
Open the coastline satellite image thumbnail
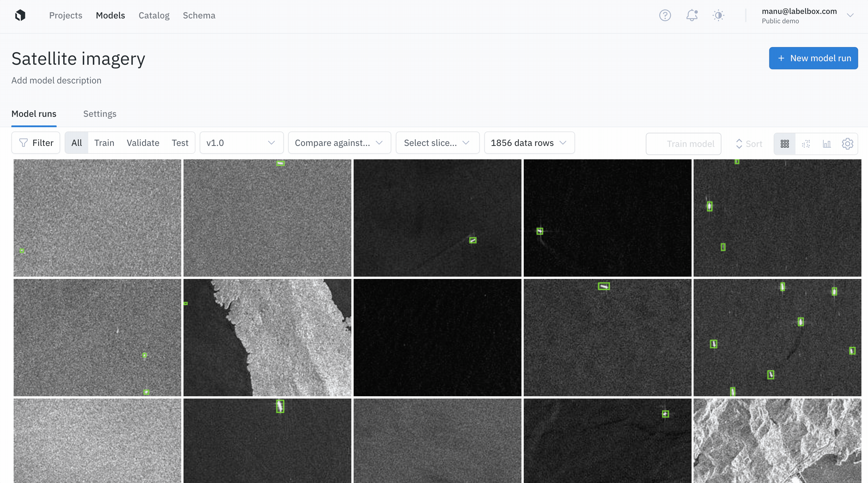[267, 337]
